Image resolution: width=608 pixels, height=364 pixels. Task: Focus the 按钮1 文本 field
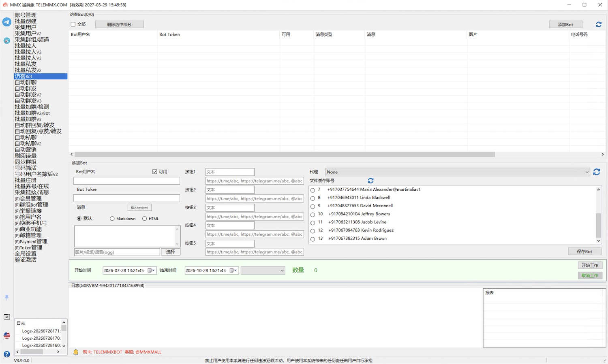[x=230, y=172]
